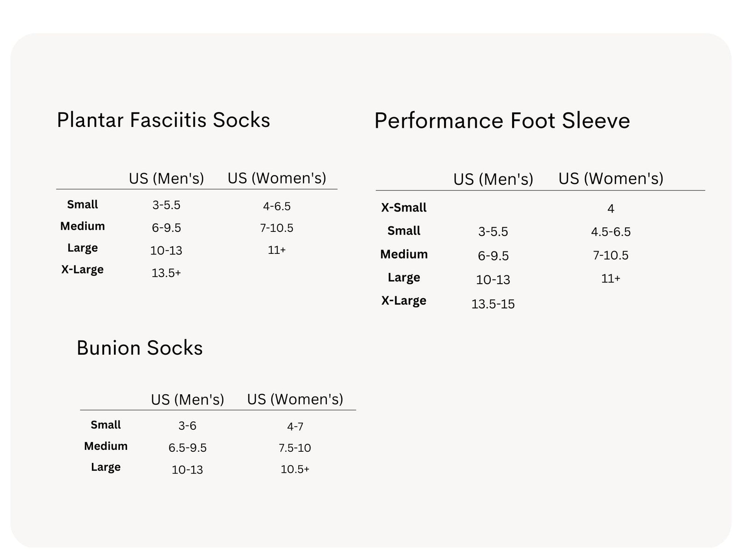
Task: Click the Bunion Socks heading
Action: click(140, 348)
